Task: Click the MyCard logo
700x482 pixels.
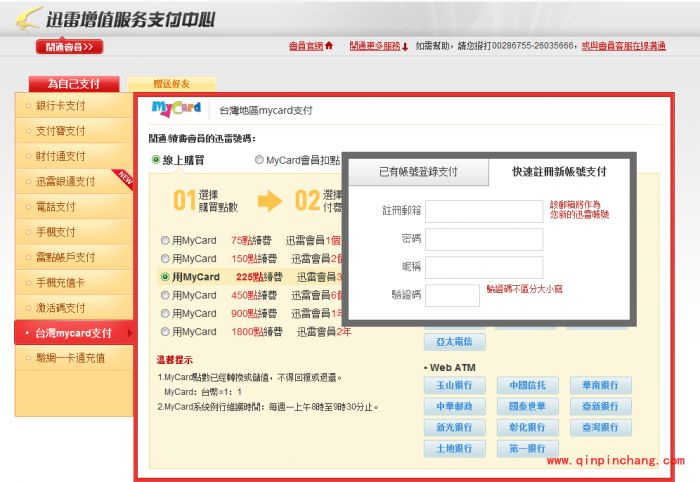Action: (176, 108)
